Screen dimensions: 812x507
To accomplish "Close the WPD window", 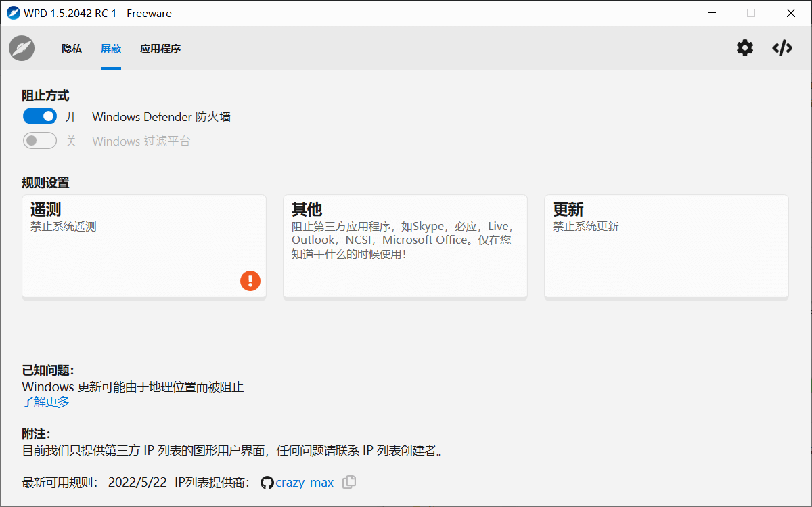I will point(790,13).
